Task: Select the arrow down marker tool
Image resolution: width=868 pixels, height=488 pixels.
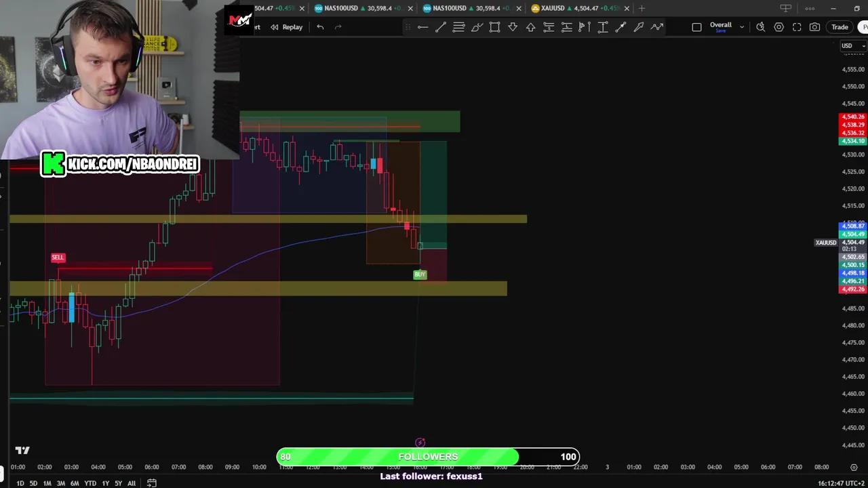Action: (513, 27)
